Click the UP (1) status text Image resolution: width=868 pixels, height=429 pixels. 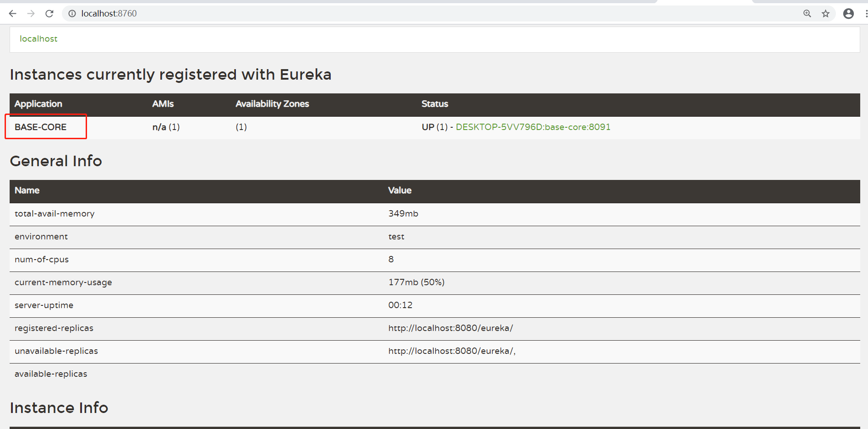coord(435,127)
